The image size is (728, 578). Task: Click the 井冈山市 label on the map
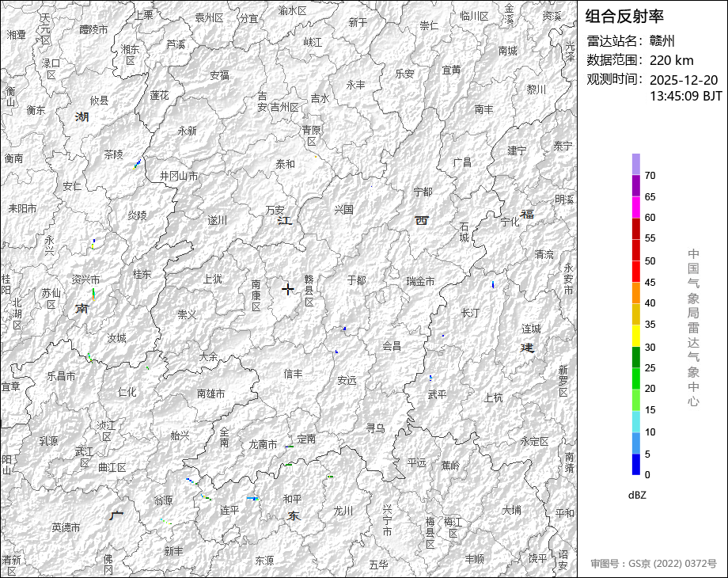click(x=179, y=176)
